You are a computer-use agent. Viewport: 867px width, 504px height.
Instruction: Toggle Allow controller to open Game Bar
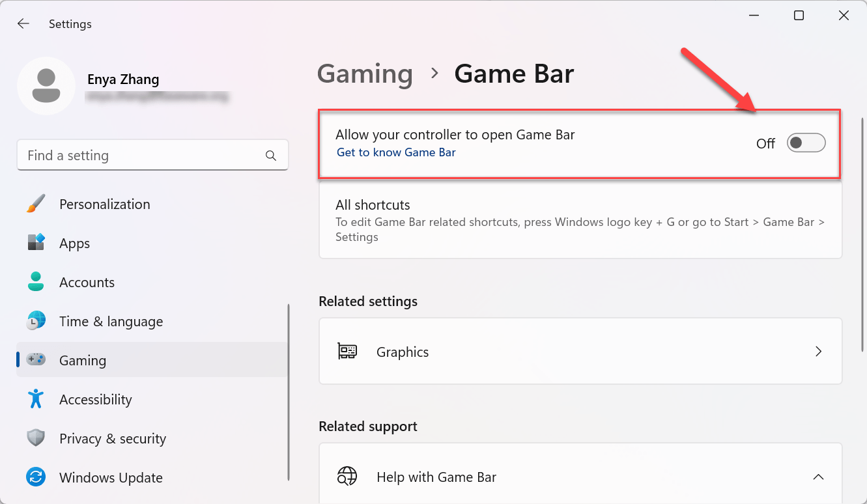tap(806, 143)
